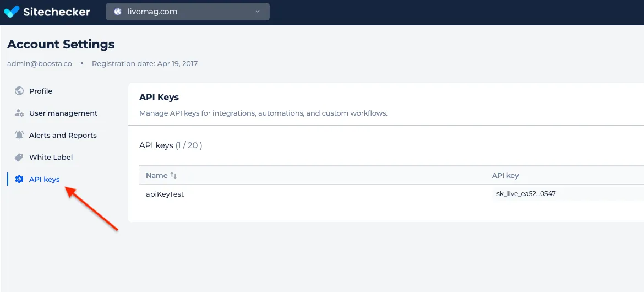Viewport: 644px width, 292px height.
Task: Select the apiKeyTest row name
Action: click(165, 194)
